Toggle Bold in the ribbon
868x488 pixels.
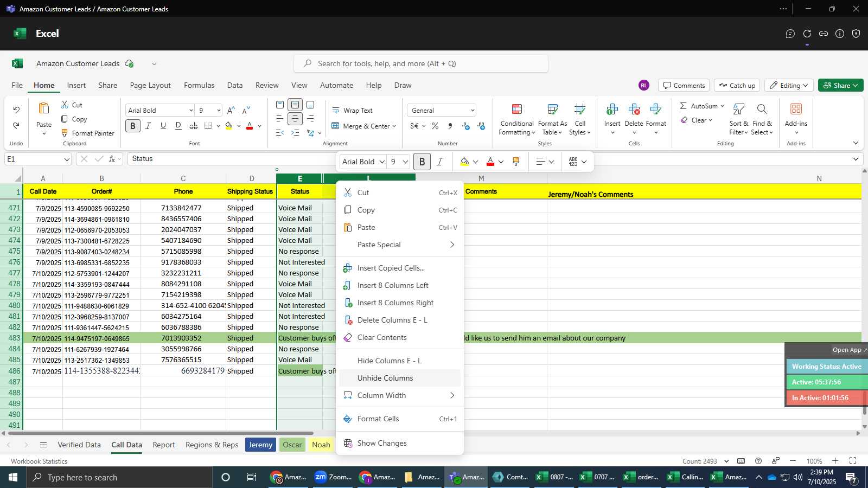[133, 126]
